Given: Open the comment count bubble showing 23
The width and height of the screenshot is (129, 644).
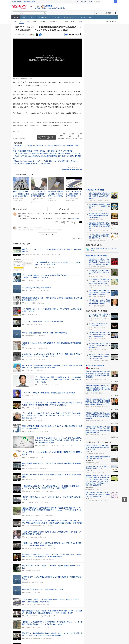Looking at the screenshot, I should (27, 35).
